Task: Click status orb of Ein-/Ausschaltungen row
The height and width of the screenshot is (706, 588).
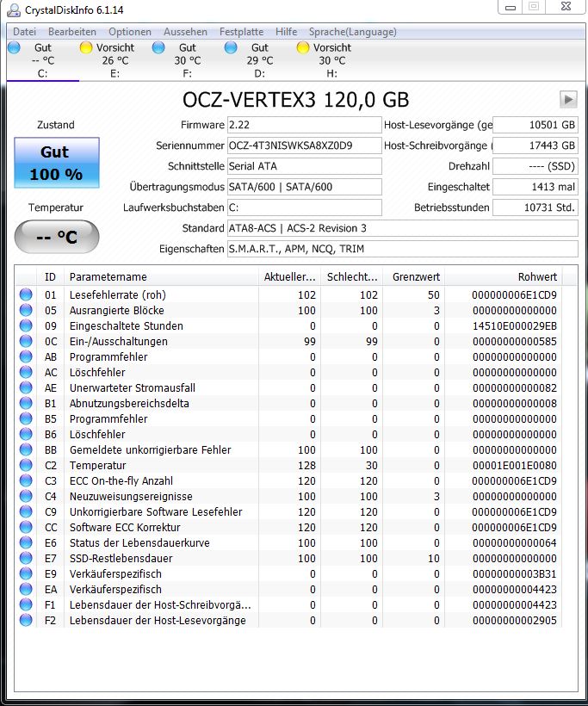Action: (x=26, y=341)
